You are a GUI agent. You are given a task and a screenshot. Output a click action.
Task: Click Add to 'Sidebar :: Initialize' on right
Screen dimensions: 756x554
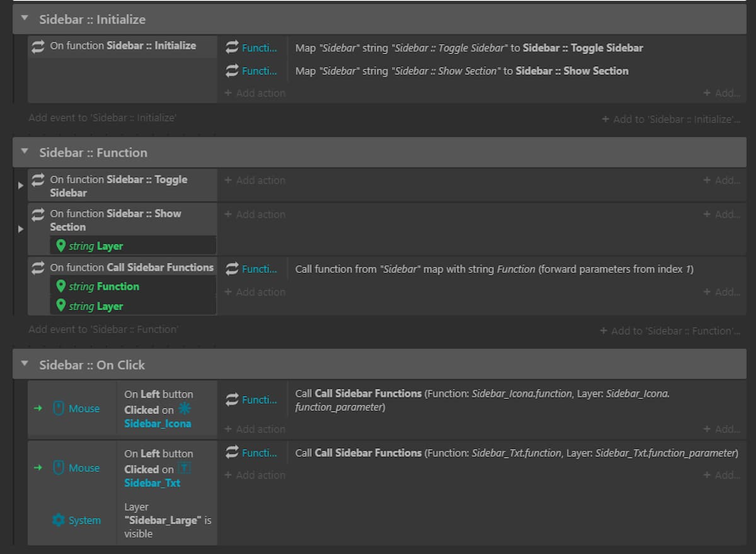click(671, 119)
